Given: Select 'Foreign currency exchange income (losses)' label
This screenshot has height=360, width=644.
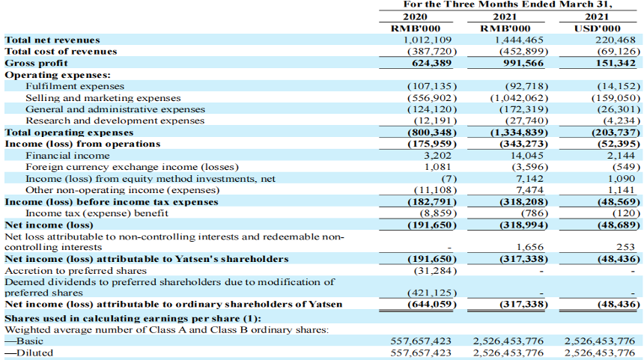Looking at the screenshot, I should click(133, 167).
